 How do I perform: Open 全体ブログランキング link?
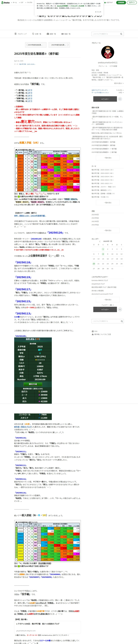[100, 90]
